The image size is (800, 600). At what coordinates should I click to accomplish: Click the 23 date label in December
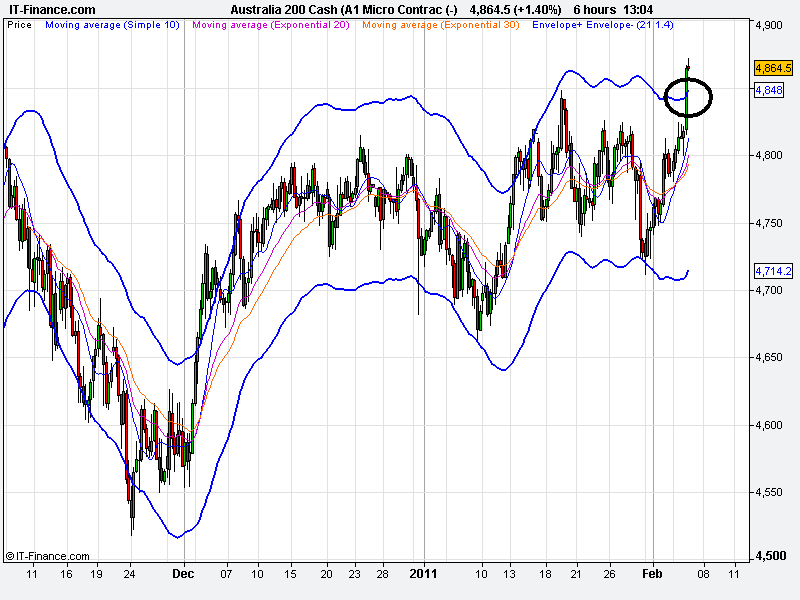point(354,574)
